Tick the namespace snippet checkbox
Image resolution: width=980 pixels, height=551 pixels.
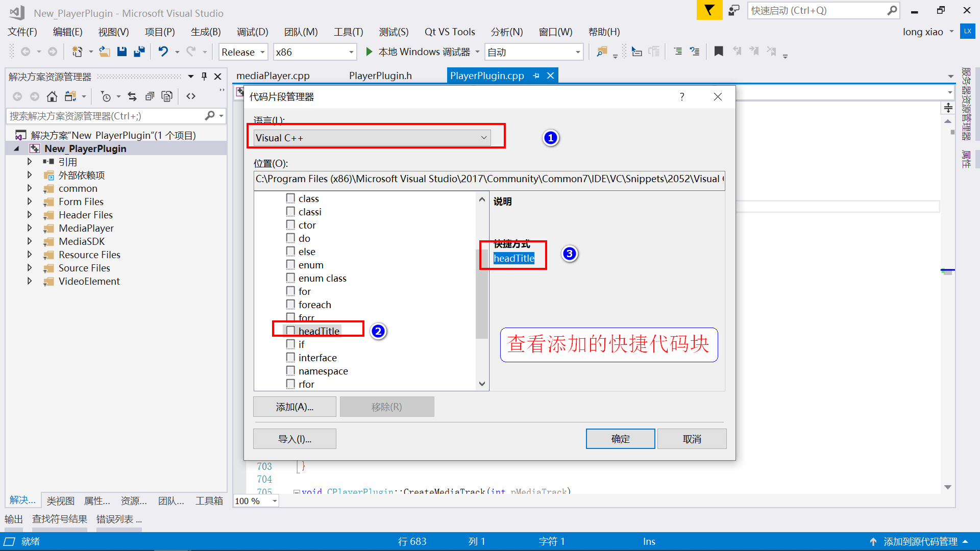290,370
